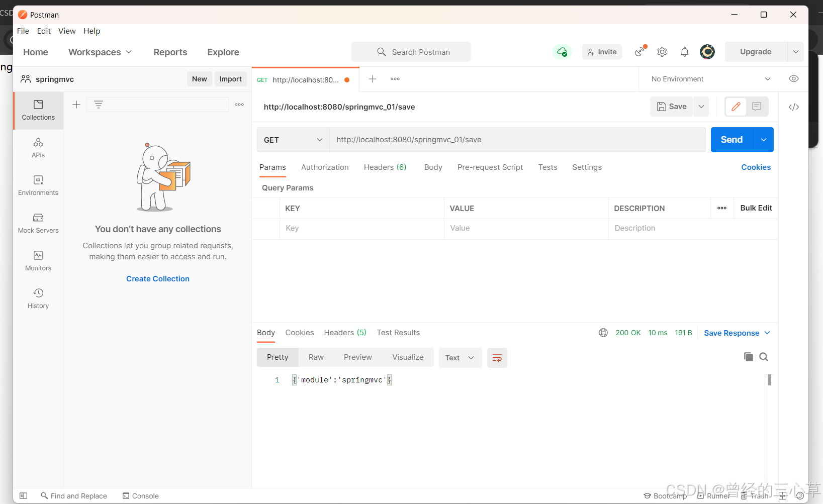
Task: Open the File menu
Action: [x=23, y=31]
